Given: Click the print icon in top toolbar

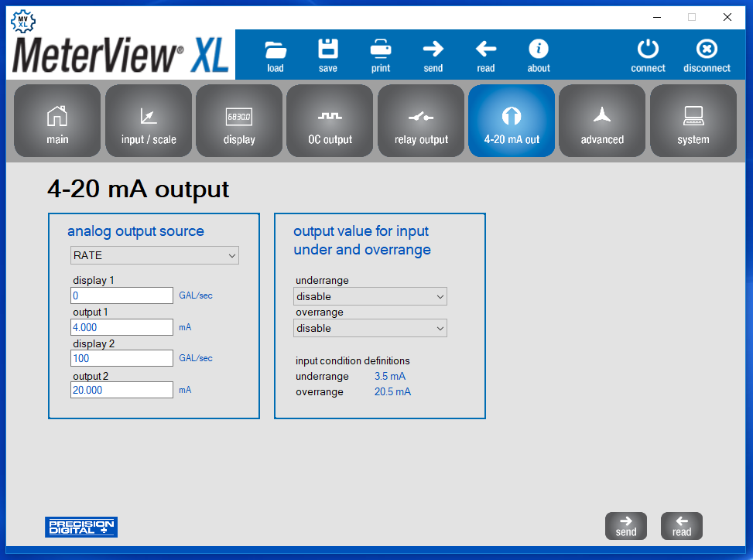Looking at the screenshot, I should click(x=381, y=49).
